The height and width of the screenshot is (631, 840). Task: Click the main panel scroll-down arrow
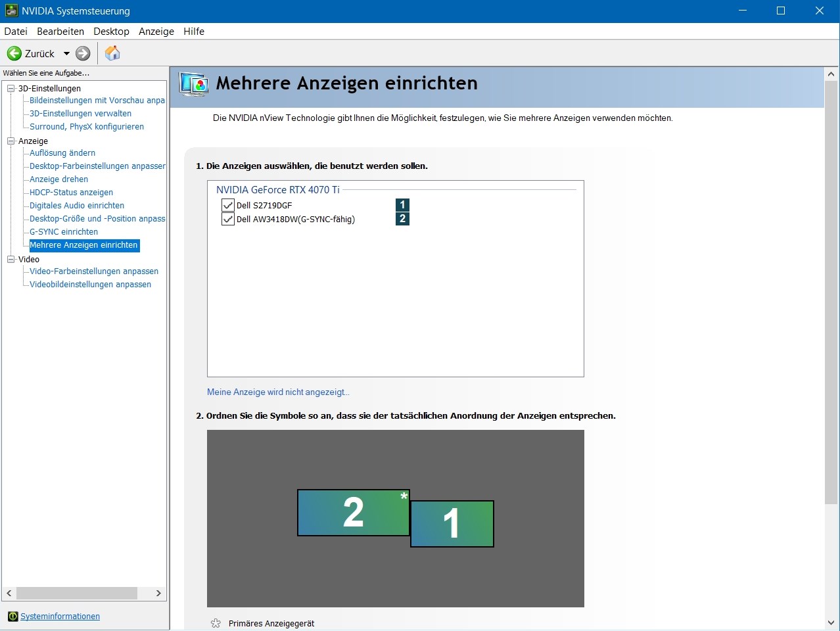[x=831, y=622]
